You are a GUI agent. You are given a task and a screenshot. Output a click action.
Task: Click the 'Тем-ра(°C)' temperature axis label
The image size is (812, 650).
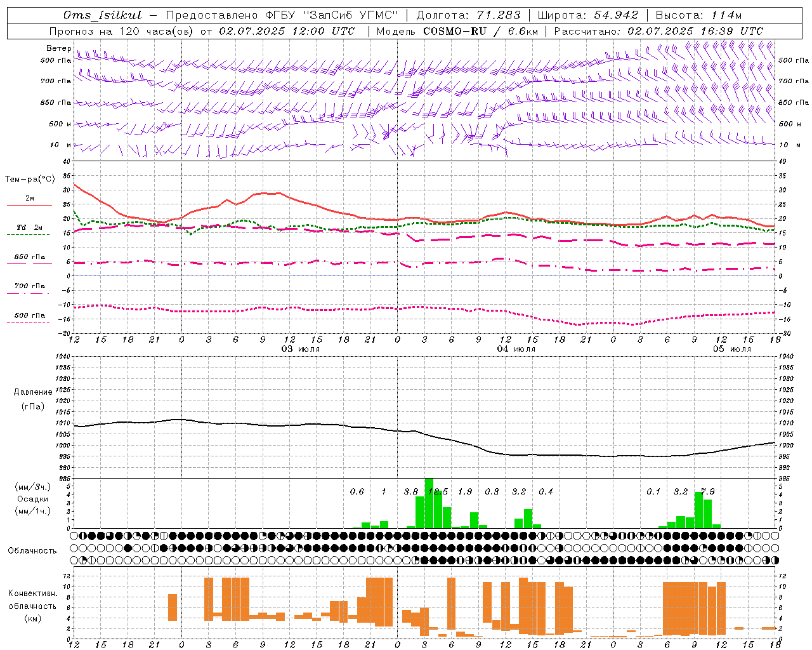point(30,180)
